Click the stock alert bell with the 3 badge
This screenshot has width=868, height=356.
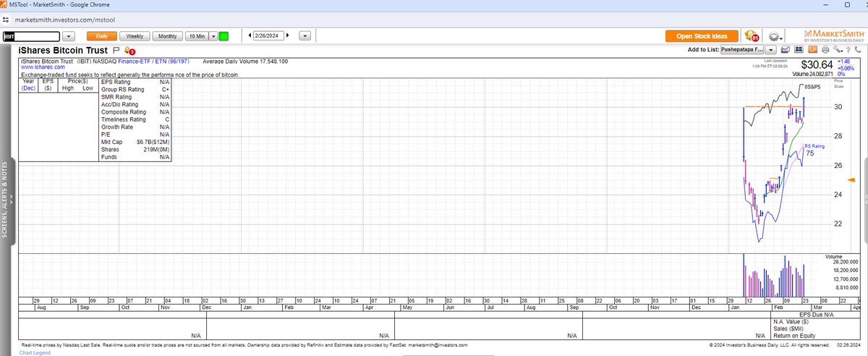tap(129, 51)
